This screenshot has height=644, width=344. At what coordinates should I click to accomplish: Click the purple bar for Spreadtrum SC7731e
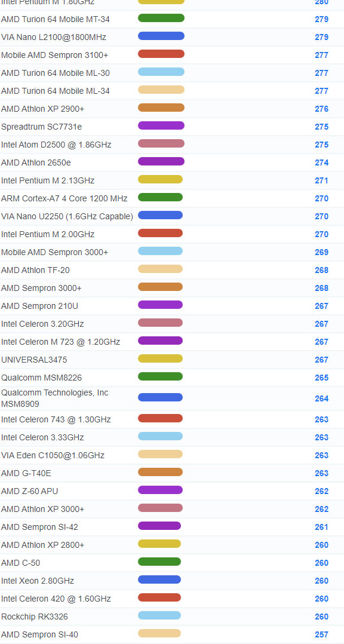pos(161,125)
